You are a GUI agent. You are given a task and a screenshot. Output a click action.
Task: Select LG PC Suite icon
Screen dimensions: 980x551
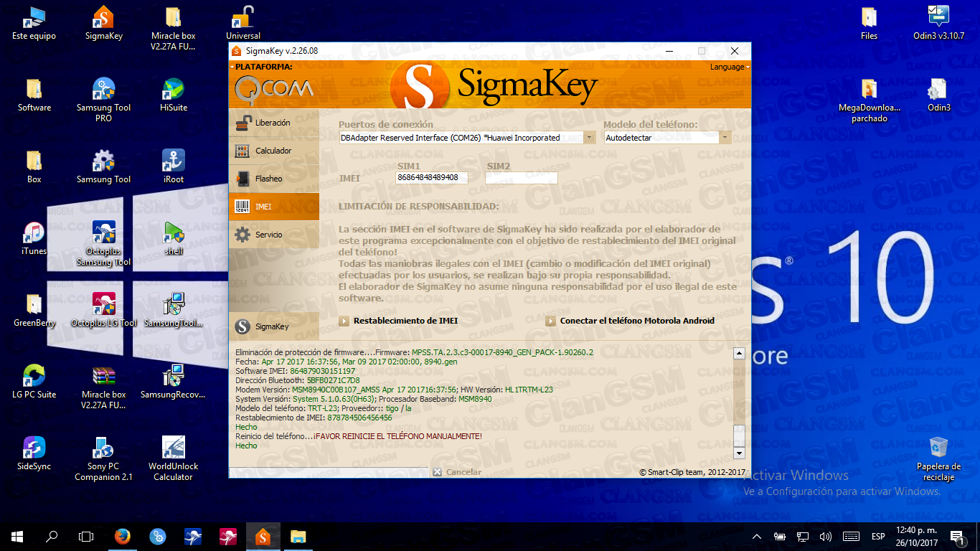34,382
